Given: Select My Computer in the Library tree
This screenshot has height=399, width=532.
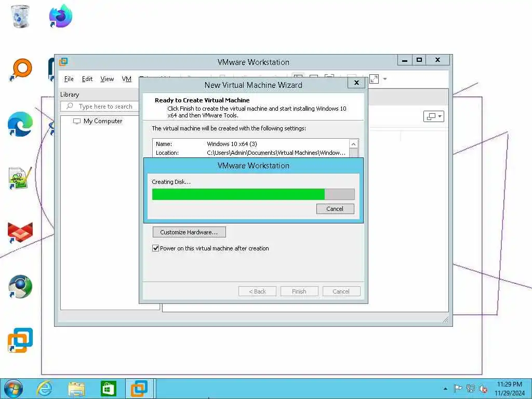Looking at the screenshot, I should point(103,121).
